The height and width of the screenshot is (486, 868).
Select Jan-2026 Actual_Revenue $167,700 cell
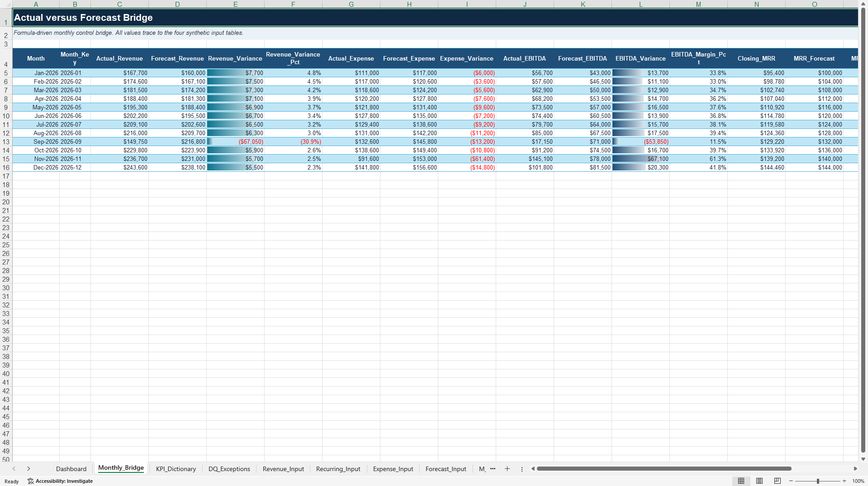tap(119, 73)
